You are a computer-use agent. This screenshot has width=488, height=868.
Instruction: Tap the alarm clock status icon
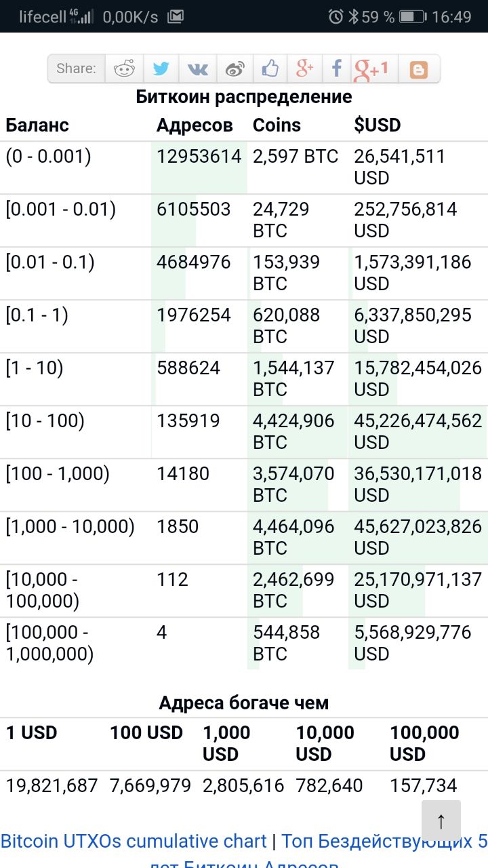pyautogui.click(x=335, y=16)
